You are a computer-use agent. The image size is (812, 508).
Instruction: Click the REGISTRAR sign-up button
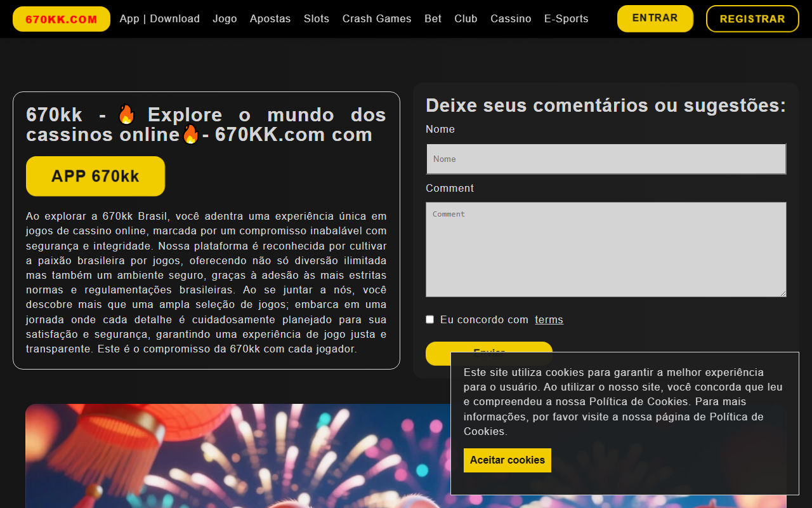tap(752, 19)
